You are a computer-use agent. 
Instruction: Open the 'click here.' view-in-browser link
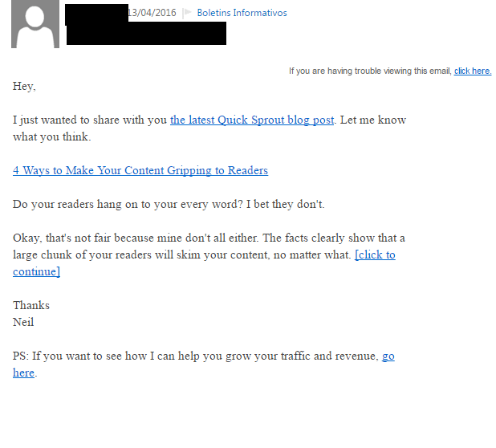pyautogui.click(x=473, y=71)
